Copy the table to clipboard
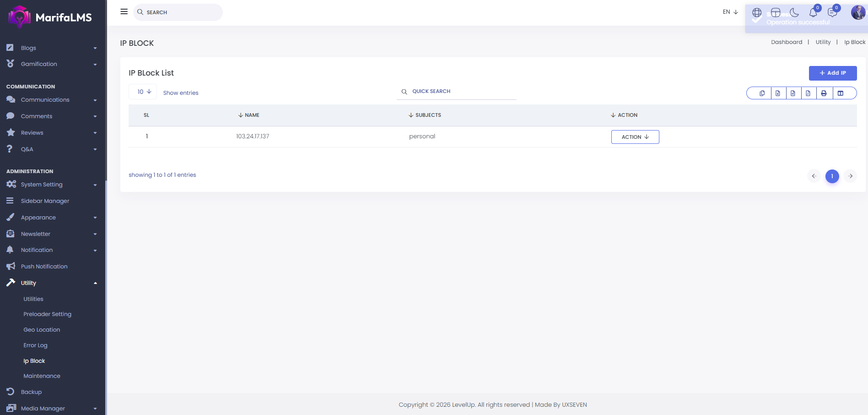The width and height of the screenshot is (868, 415). (x=762, y=93)
